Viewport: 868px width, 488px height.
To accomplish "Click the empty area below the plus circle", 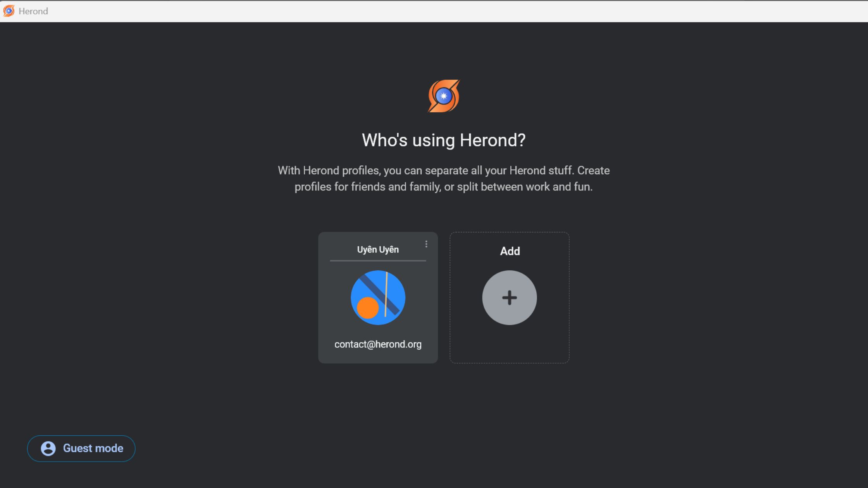I will 509,345.
